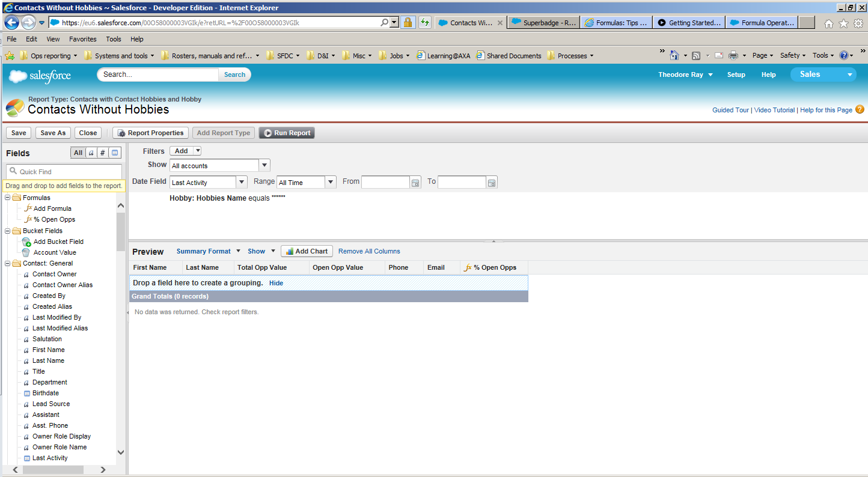Open the To date calendar picker
868x477 pixels.
pos(492,183)
